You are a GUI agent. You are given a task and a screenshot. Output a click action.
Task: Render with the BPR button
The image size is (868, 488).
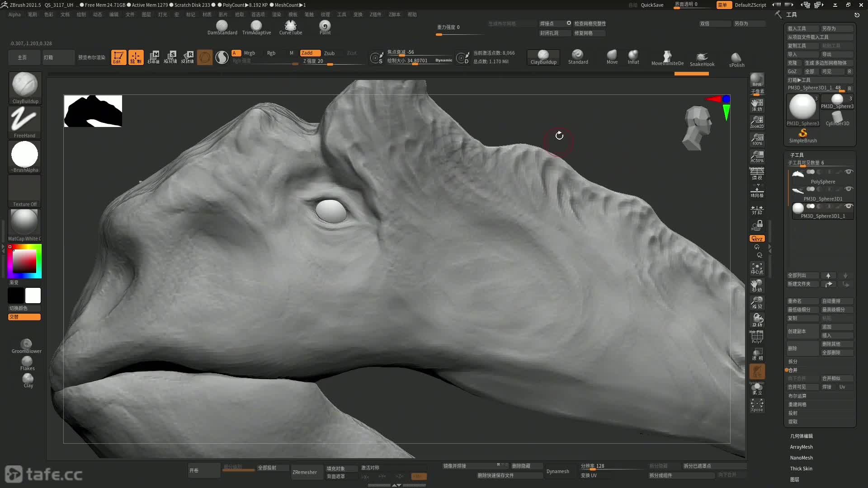[757, 80]
